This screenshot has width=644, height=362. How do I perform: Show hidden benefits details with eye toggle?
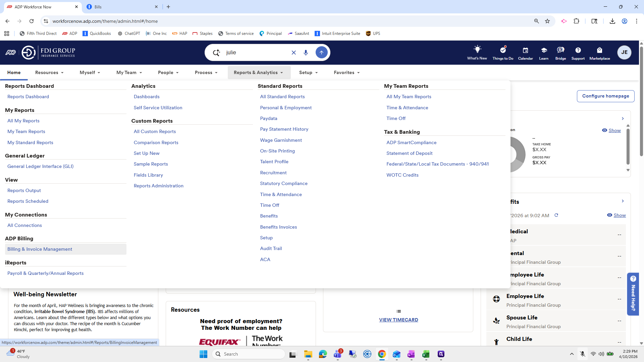point(616,215)
